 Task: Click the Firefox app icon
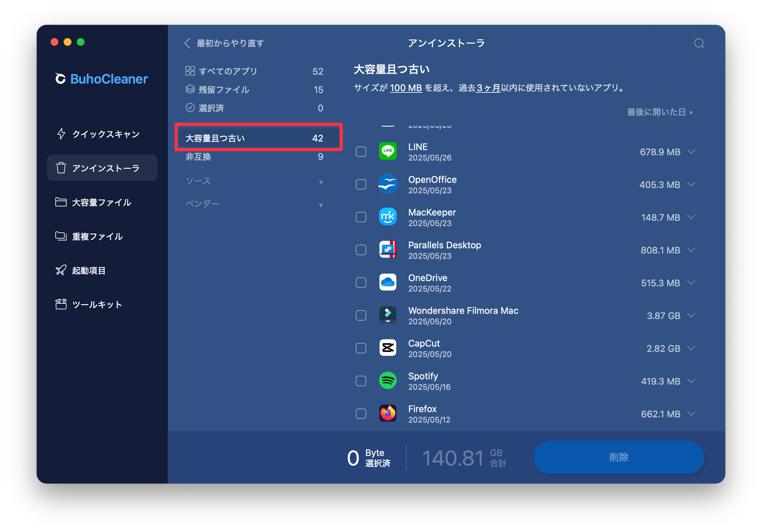[388, 414]
